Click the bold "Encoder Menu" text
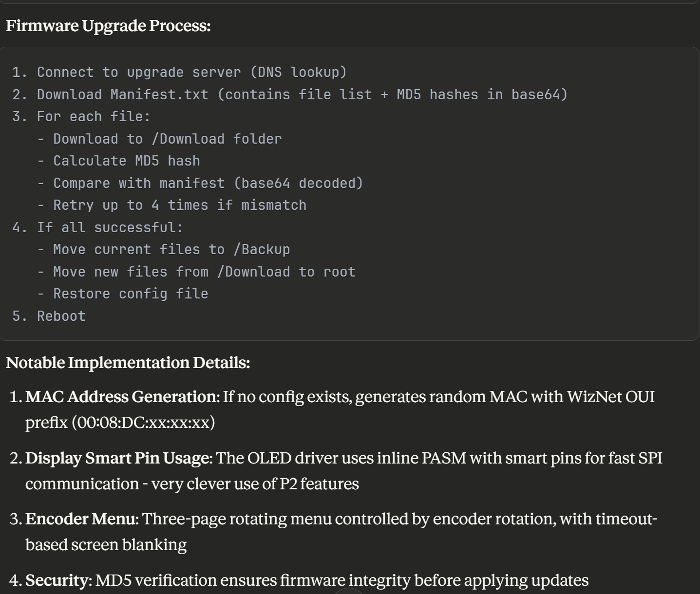 tap(81, 519)
